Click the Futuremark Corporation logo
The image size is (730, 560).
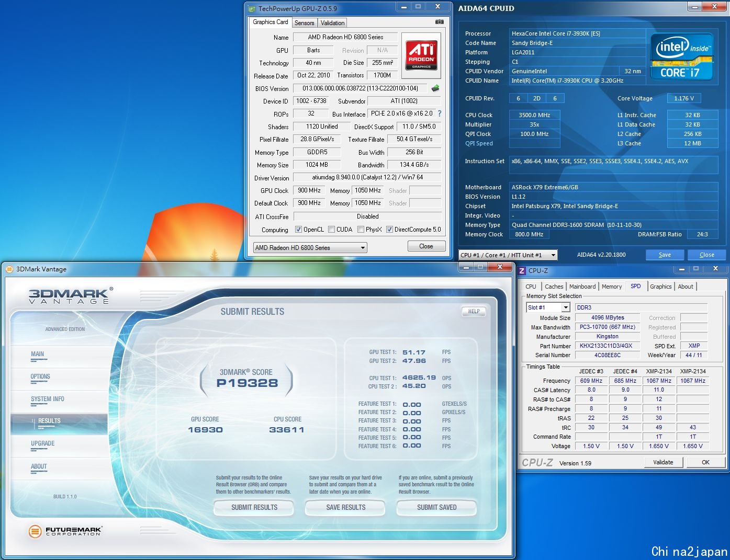pos(65,532)
